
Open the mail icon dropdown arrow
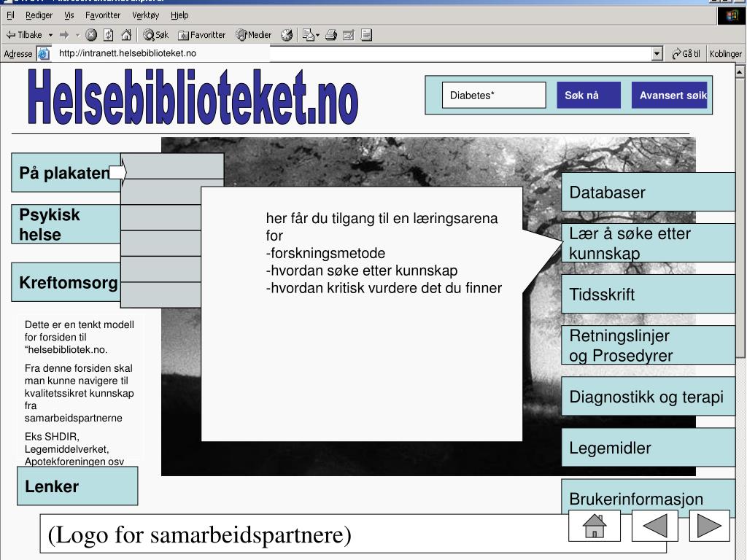(317, 35)
